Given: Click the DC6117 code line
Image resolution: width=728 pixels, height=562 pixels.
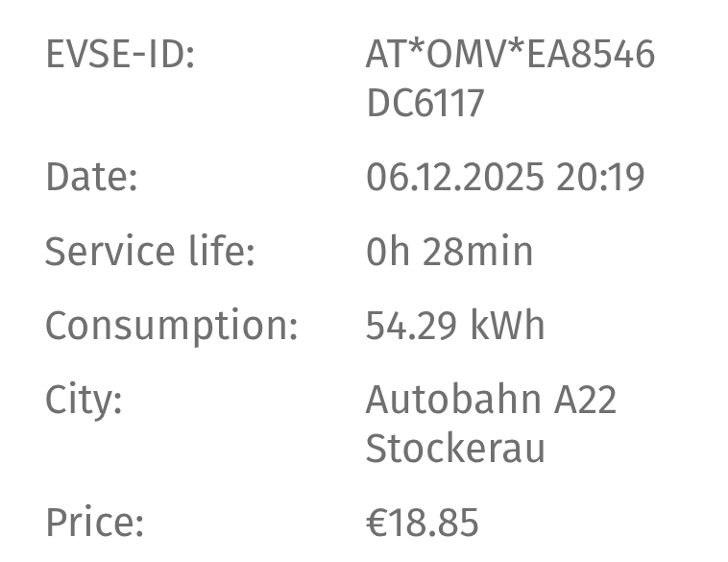Looking at the screenshot, I should pos(425,104).
